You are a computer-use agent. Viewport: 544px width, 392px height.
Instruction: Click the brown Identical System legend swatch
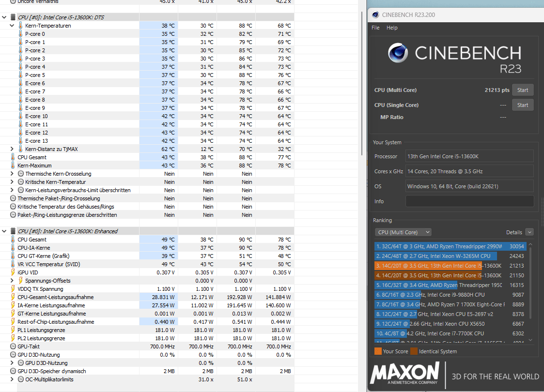[414, 351]
